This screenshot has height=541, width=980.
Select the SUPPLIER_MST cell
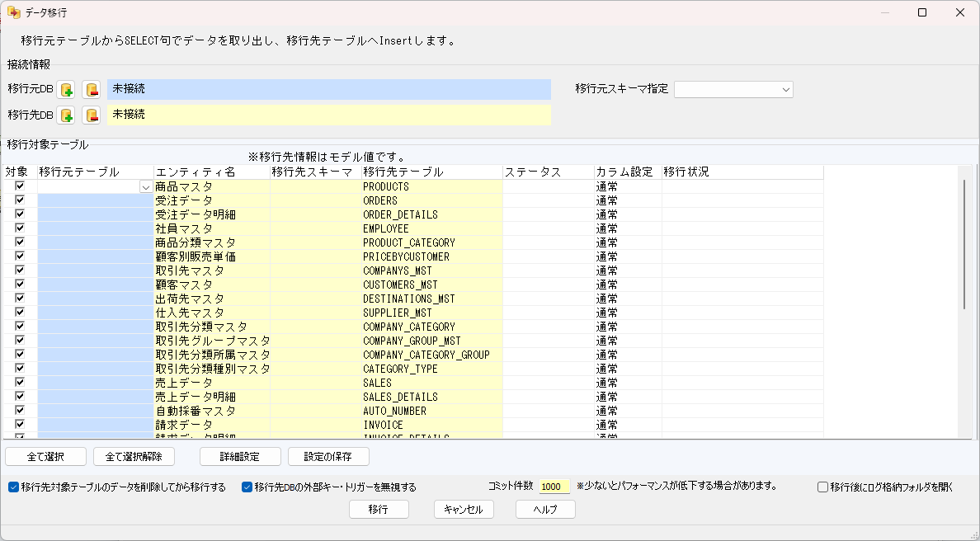point(432,313)
